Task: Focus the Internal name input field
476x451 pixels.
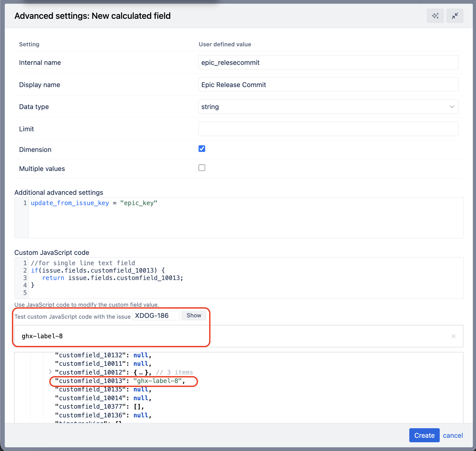Action: 328,62
